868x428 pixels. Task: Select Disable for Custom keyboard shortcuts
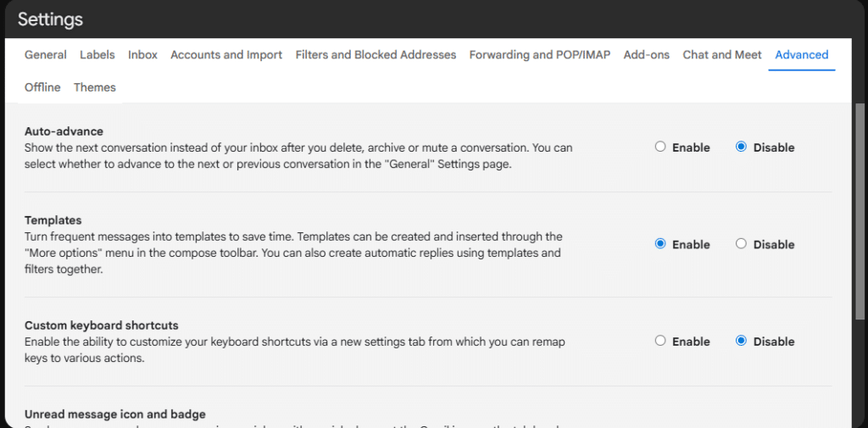[x=741, y=342]
